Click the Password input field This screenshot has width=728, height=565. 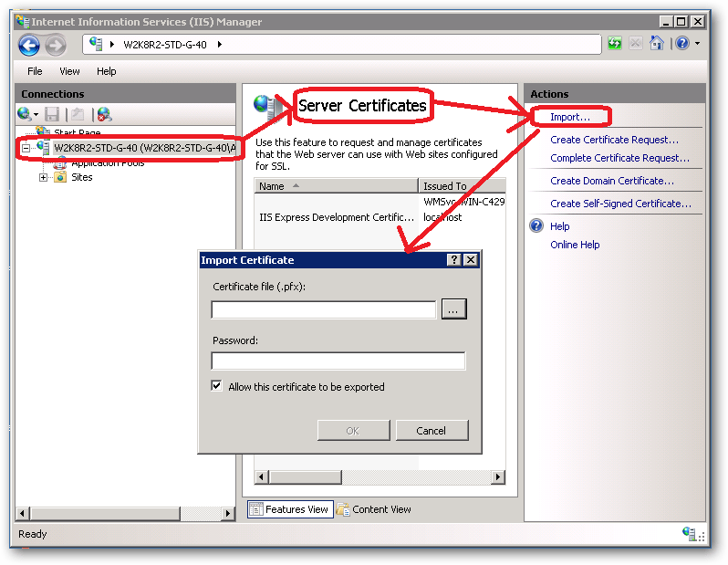(x=338, y=361)
